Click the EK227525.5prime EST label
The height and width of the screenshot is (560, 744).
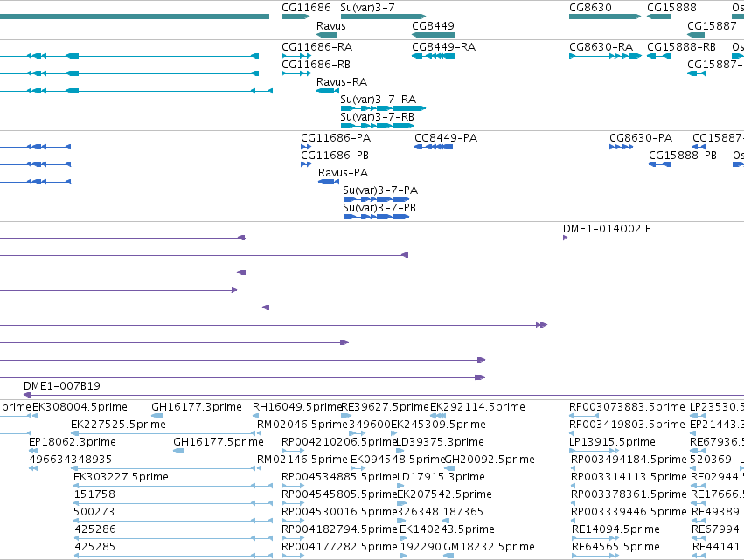click(x=118, y=425)
